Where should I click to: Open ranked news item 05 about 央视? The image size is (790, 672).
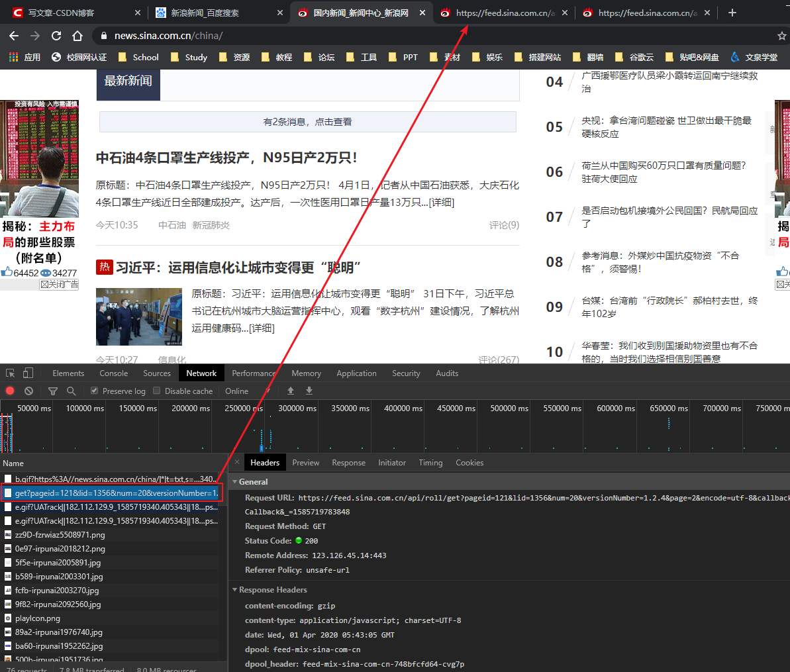[x=666, y=127]
